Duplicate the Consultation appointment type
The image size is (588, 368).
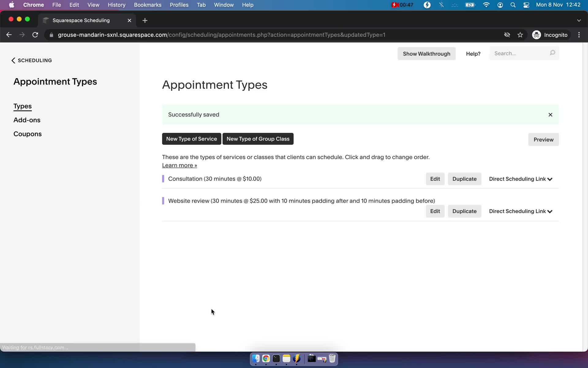[x=464, y=179]
